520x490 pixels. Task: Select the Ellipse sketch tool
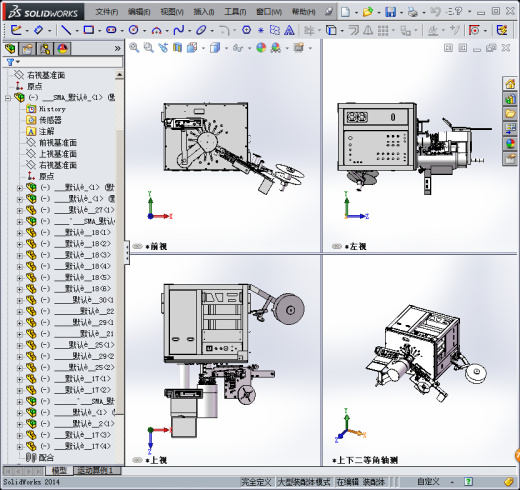coord(201,30)
